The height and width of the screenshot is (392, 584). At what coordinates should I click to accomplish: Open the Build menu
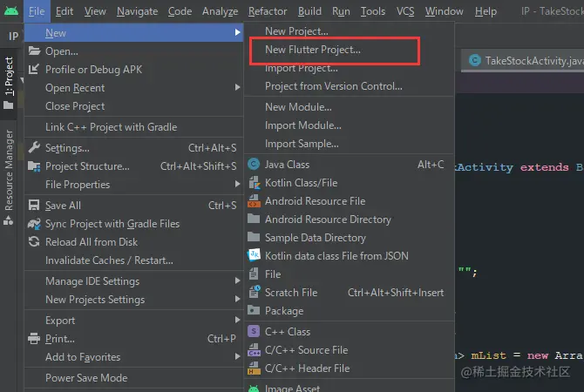(309, 11)
